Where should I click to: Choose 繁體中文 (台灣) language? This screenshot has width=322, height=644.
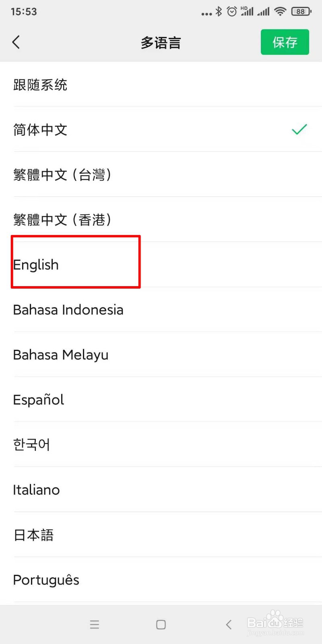[161, 175]
